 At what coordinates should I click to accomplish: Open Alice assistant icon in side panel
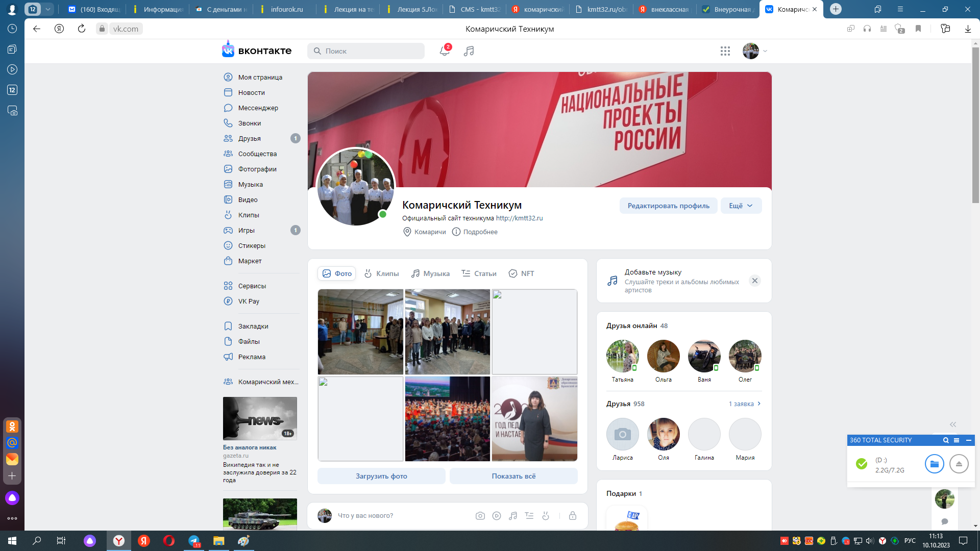point(12,498)
